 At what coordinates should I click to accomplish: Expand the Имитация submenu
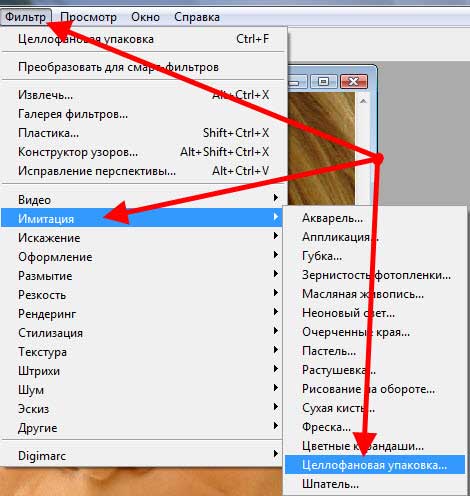(x=143, y=218)
